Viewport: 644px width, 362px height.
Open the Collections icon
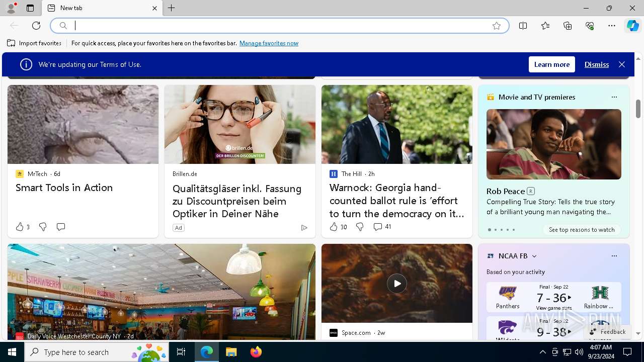[568, 26]
